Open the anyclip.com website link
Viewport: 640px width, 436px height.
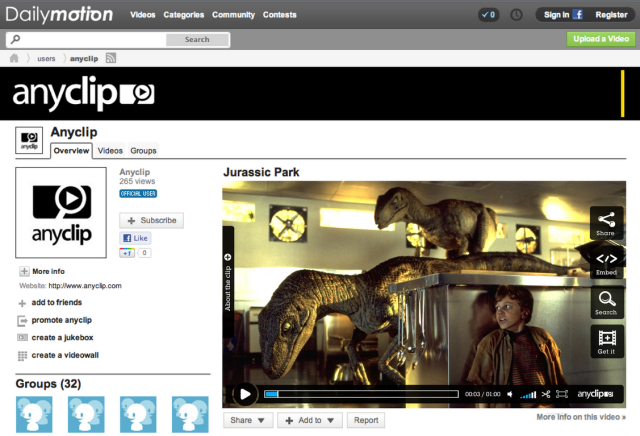point(85,286)
